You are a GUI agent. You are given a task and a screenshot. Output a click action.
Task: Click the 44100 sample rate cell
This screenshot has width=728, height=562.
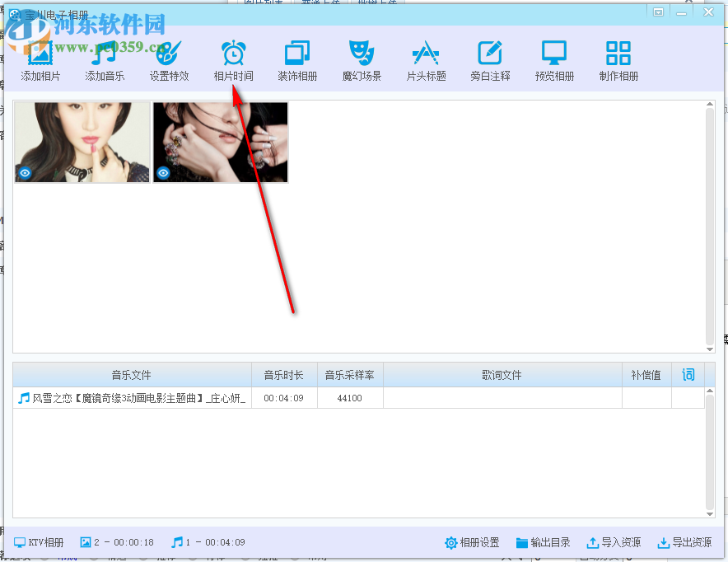tap(350, 398)
